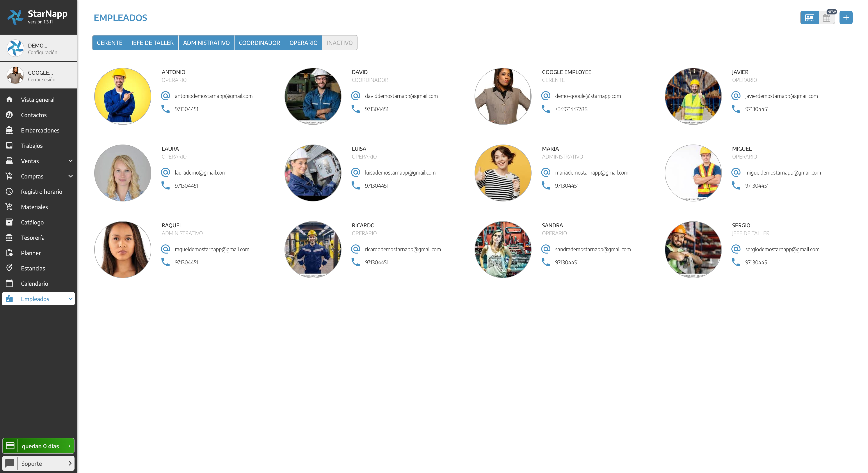The width and height of the screenshot is (868, 473).
Task: Click Antonio's email at icon
Action: (165, 96)
